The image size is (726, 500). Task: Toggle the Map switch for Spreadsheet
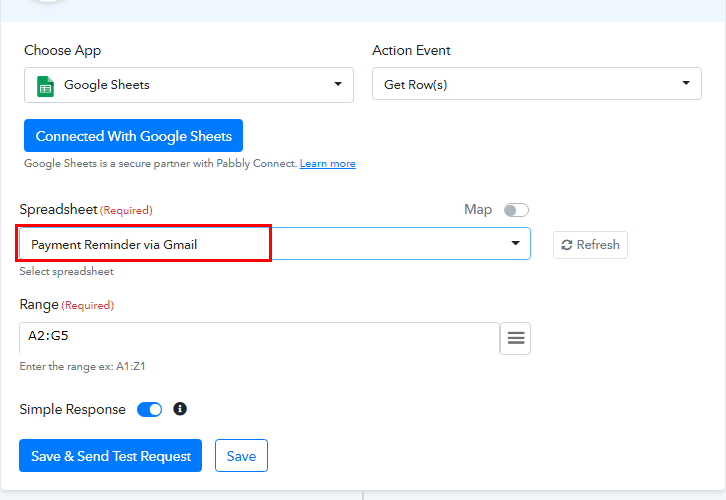516,210
